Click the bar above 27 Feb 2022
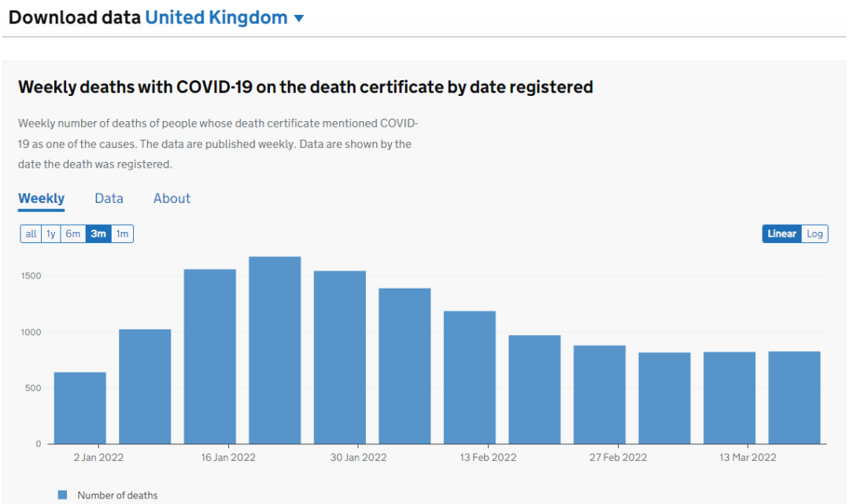Viewport: 850px width, 504px height. tap(600, 394)
